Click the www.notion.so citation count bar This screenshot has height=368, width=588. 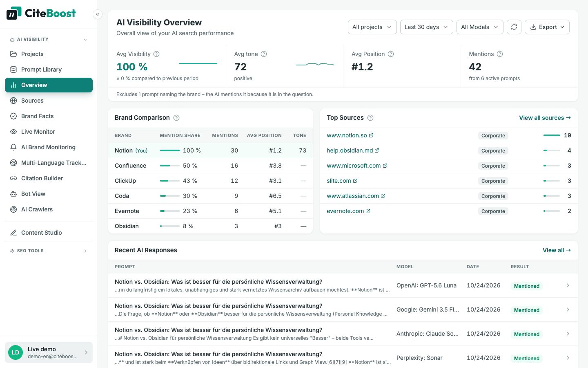point(552,135)
